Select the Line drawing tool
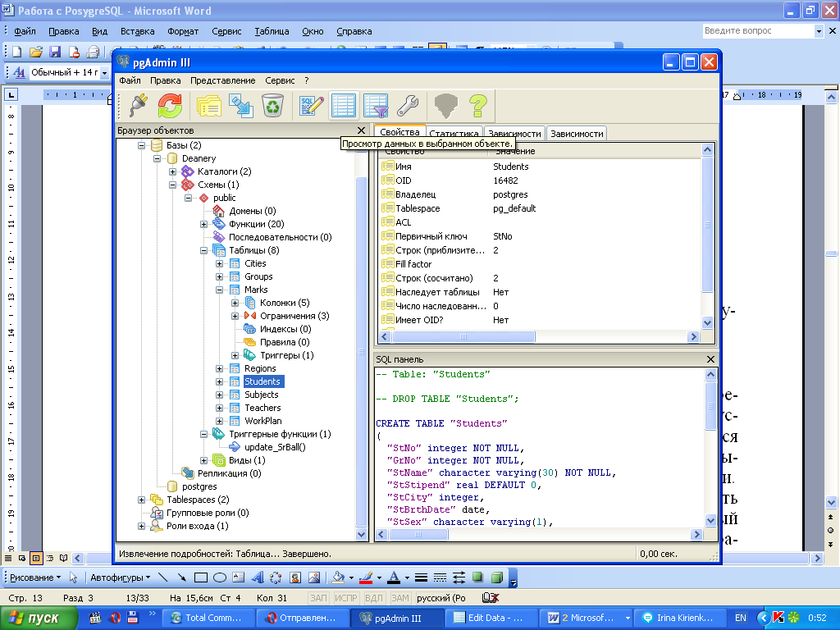This screenshot has height=630, width=840. (x=163, y=577)
